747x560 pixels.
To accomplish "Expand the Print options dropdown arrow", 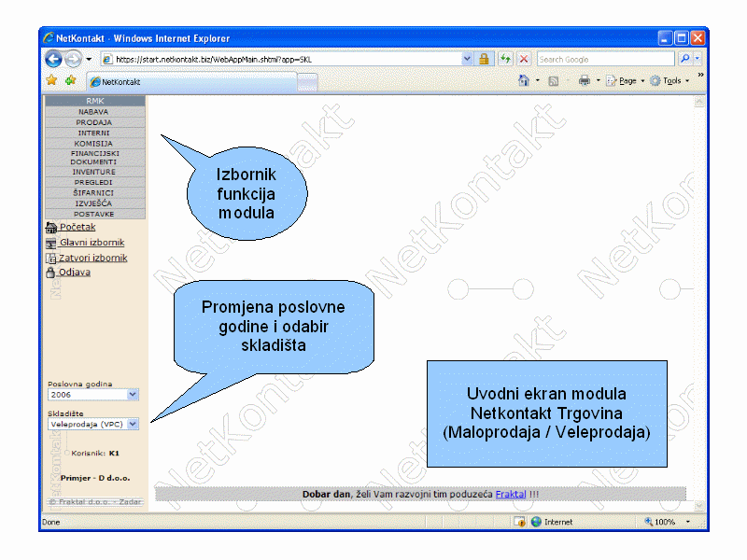I will click(598, 81).
